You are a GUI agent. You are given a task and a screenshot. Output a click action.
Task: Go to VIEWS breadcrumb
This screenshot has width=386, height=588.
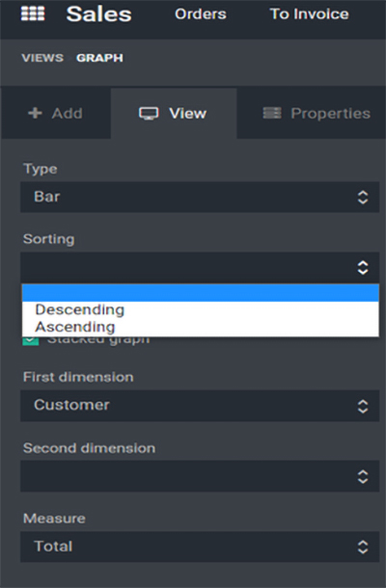coord(42,58)
